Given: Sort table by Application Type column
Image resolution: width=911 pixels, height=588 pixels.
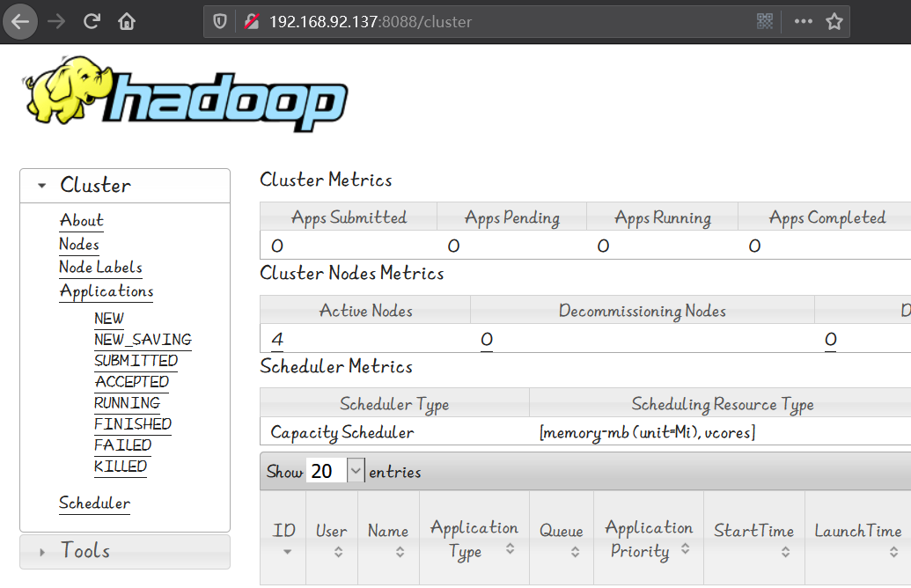Looking at the screenshot, I should tap(474, 538).
